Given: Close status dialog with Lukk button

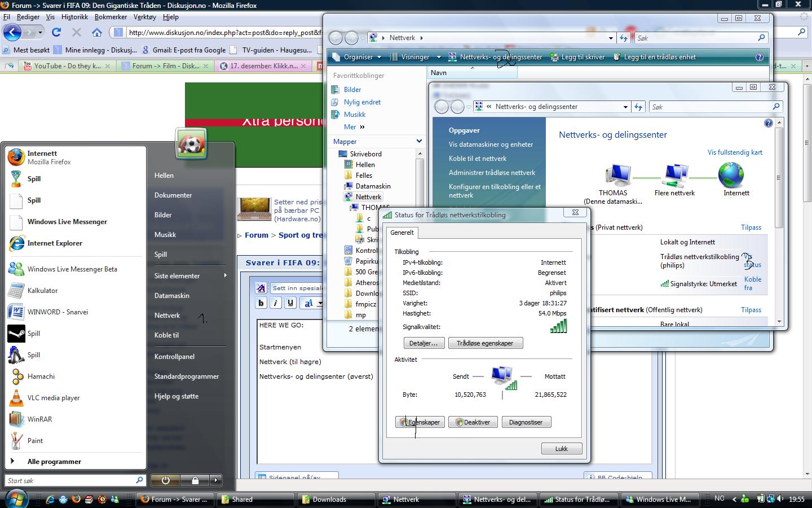Looking at the screenshot, I should point(561,449).
